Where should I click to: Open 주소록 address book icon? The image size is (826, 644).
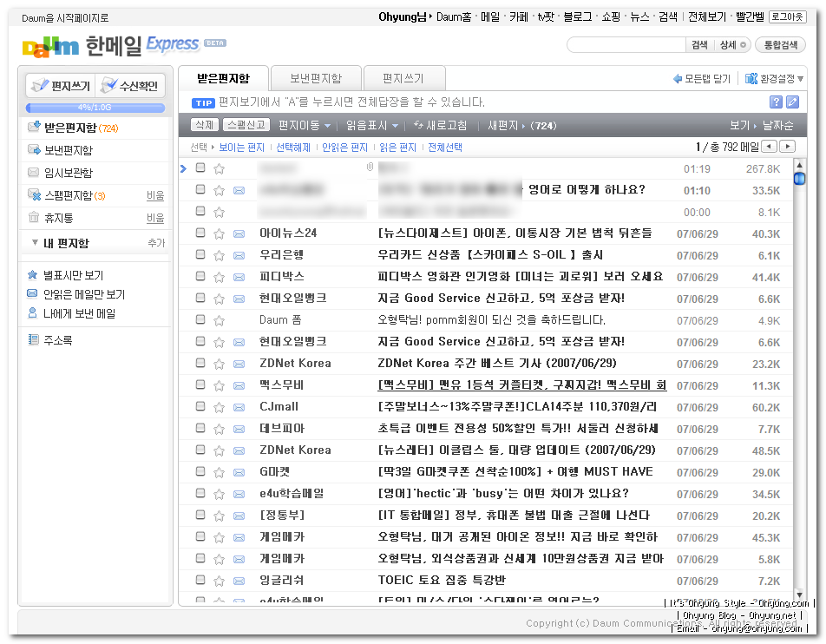click(x=33, y=339)
